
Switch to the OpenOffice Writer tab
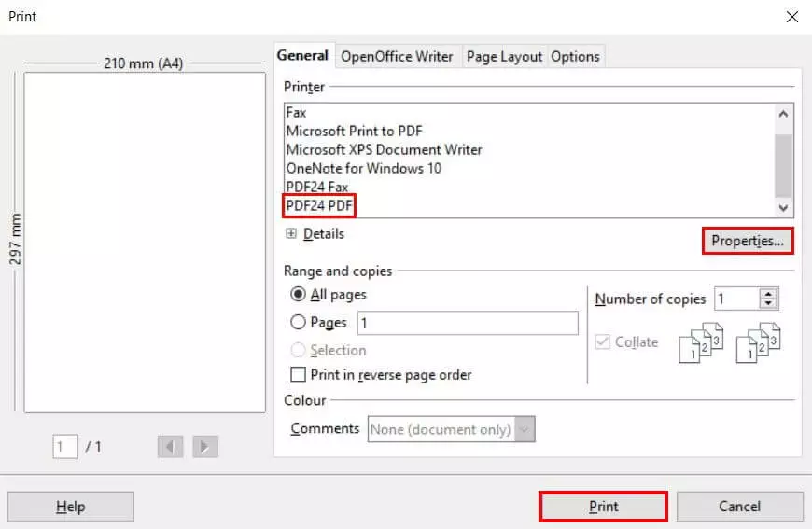397,56
